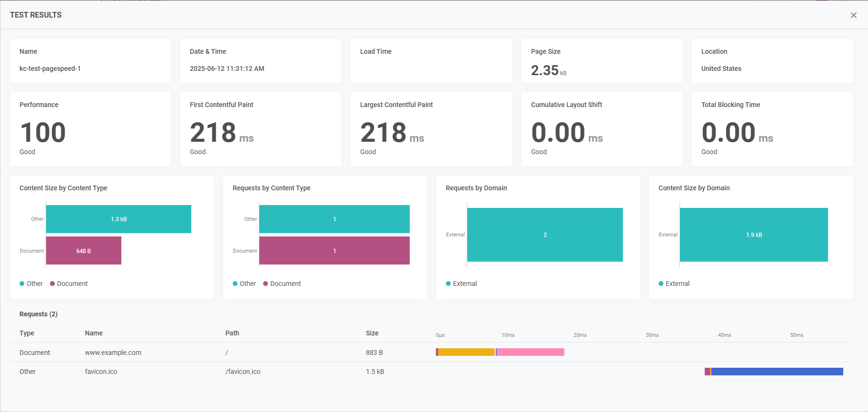Click the 1.3 kB teal bar
Image resolution: width=868 pixels, height=412 pixels.
coord(118,219)
